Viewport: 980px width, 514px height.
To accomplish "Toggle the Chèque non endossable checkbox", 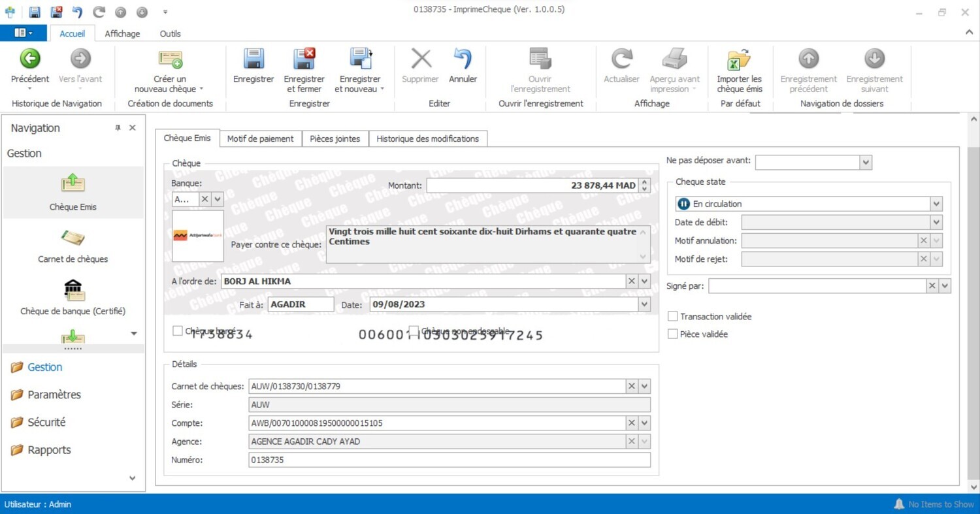I will coord(414,331).
